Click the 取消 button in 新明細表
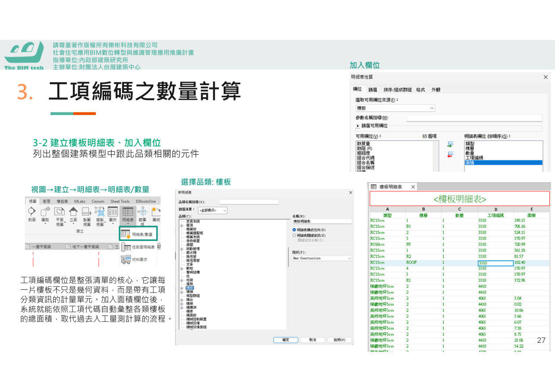Screen dimensions: 555x392 pyautogui.click(x=312, y=340)
